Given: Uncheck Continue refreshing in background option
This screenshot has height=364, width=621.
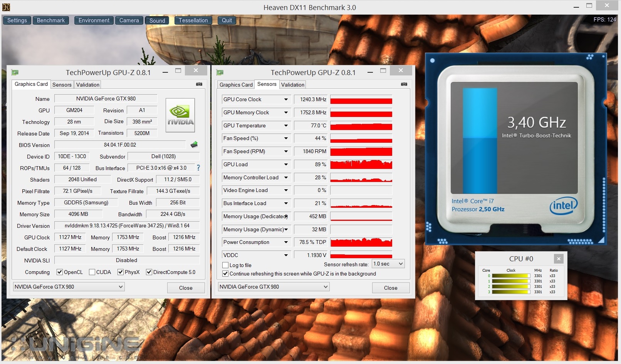Looking at the screenshot, I should tap(226, 274).
